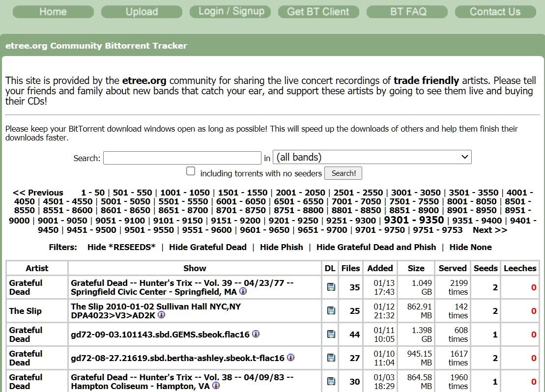The height and width of the screenshot is (392, 545).
Task: Apply the Hide Grateful Dead filter
Action: (x=208, y=247)
